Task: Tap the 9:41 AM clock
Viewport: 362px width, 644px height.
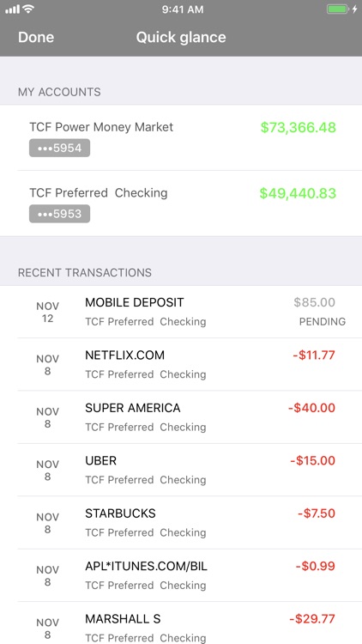Action: (183, 9)
